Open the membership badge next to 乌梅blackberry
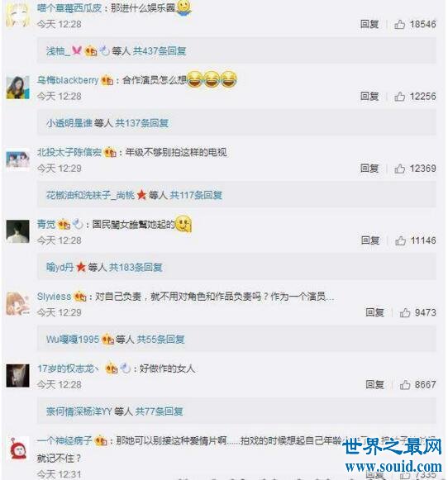 [x=107, y=80]
